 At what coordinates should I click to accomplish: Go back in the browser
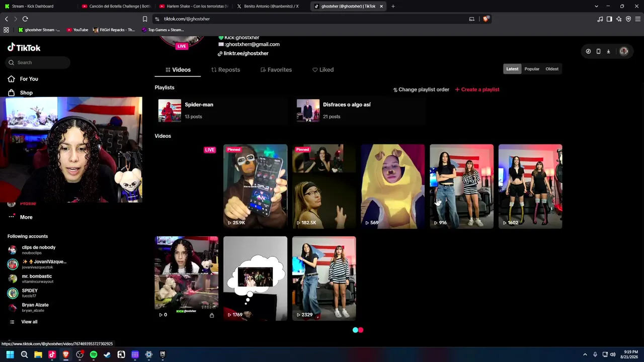point(7,19)
